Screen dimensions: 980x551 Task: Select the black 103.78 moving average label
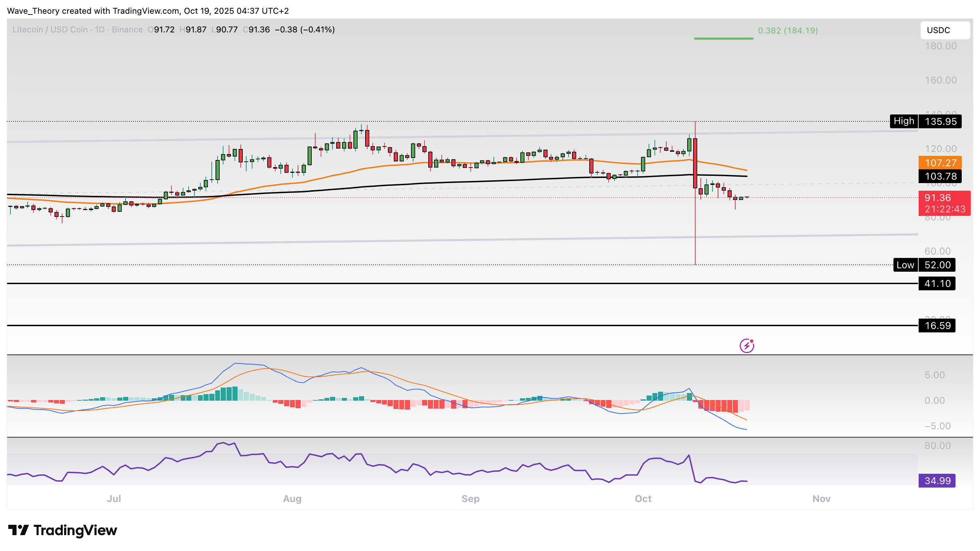940,176
